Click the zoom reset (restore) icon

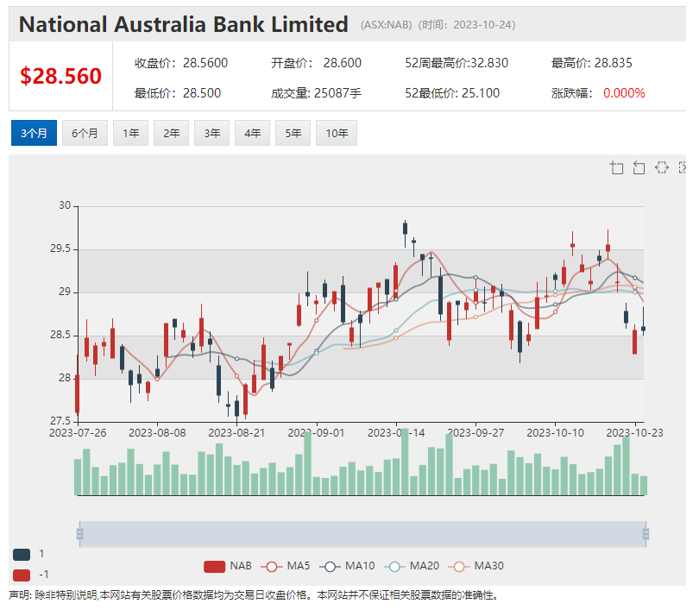point(639,167)
